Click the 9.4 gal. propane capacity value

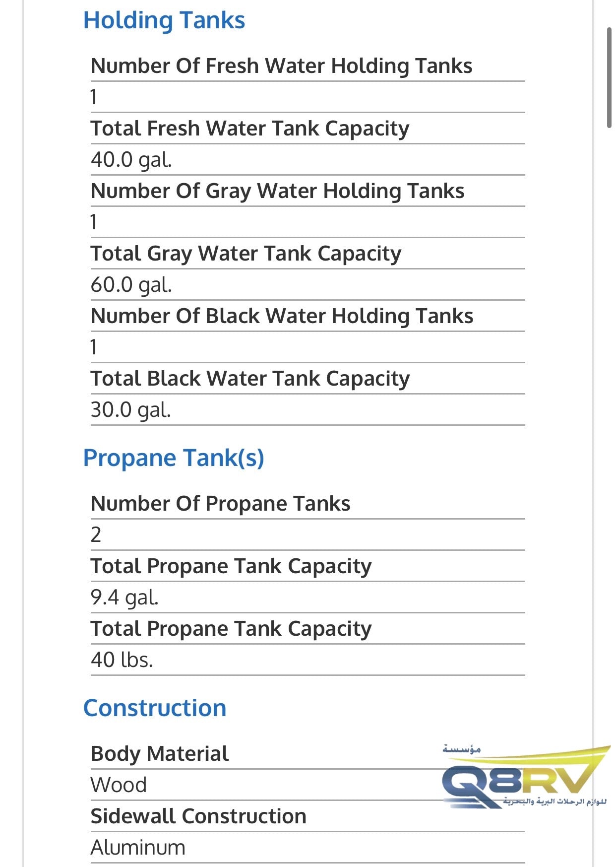[124, 598]
